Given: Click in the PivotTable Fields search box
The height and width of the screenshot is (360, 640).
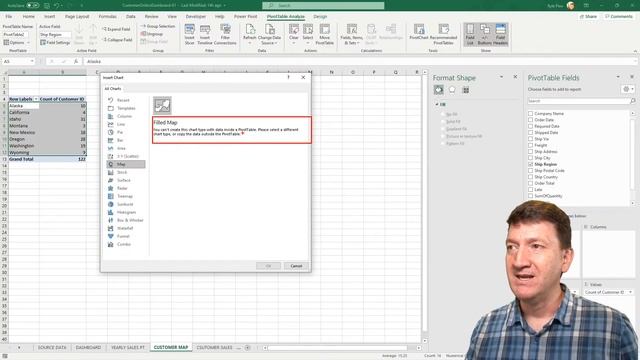Looking at the screenshot, I should point(578,101).
